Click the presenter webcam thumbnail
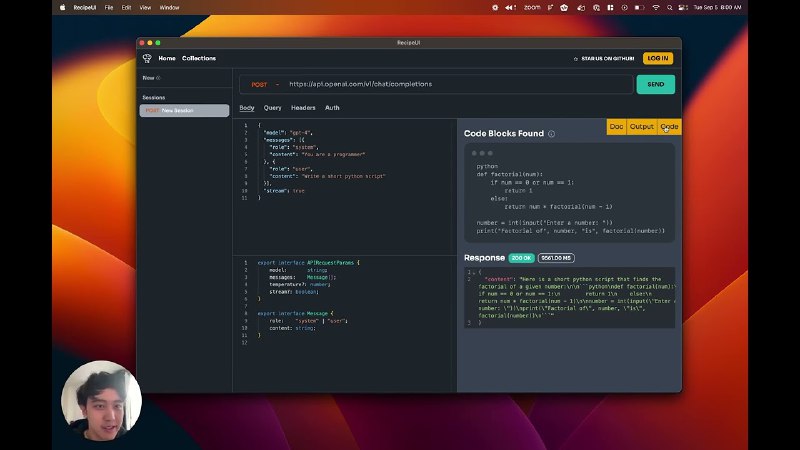 101,401
